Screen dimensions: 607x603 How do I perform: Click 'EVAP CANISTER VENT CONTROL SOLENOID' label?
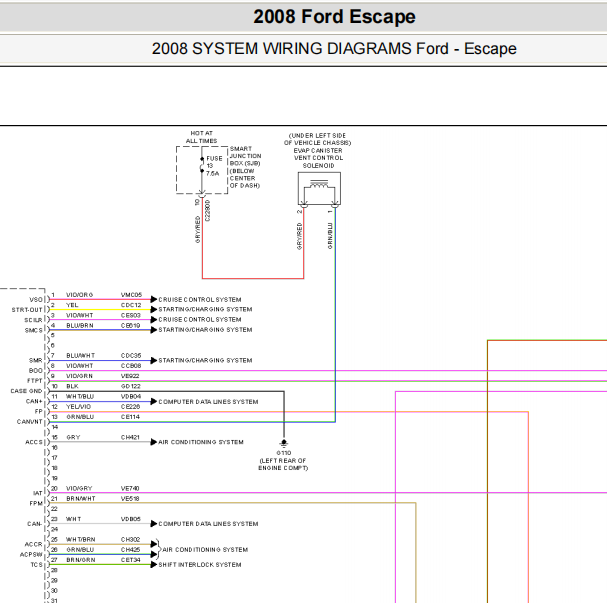[x=318, y=158]
